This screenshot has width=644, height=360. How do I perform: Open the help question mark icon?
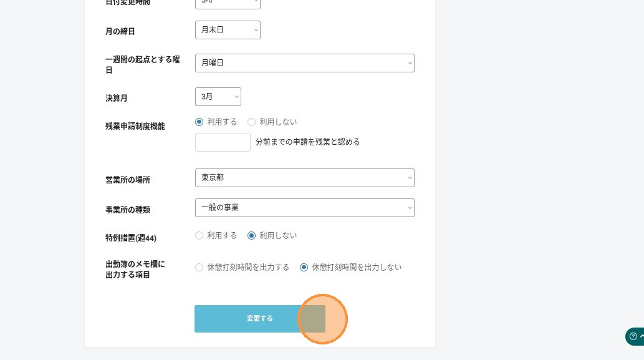point(633,336)
